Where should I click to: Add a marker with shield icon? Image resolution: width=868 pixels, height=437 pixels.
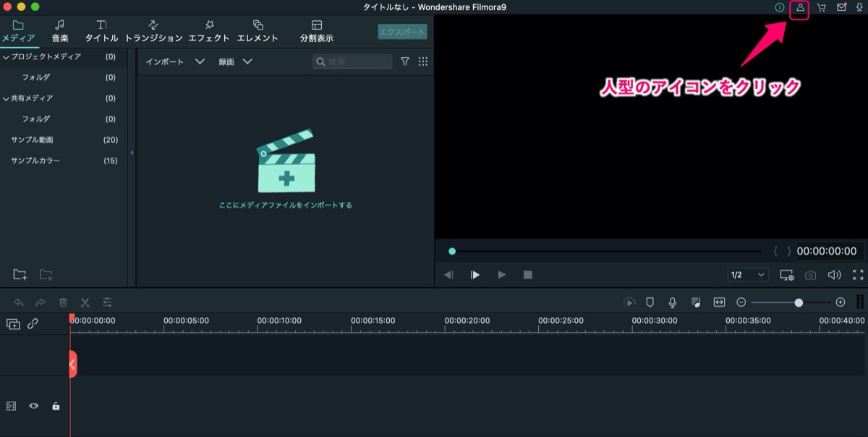(650, 302)
